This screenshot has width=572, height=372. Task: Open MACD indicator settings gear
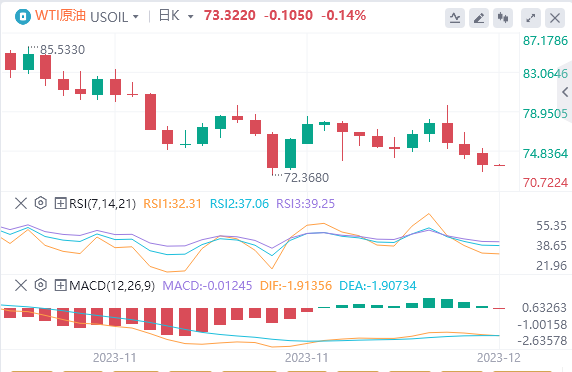(x=40, y=285)
